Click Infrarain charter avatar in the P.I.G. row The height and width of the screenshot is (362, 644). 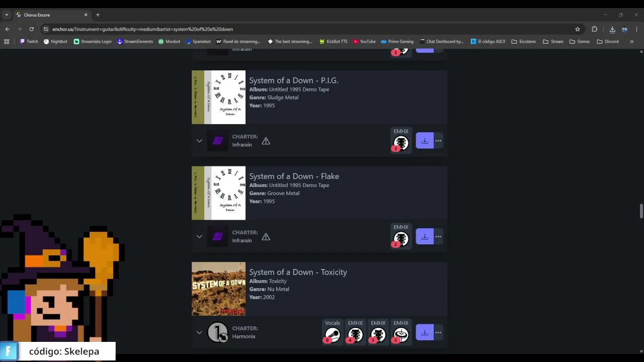tap(217, 141)
